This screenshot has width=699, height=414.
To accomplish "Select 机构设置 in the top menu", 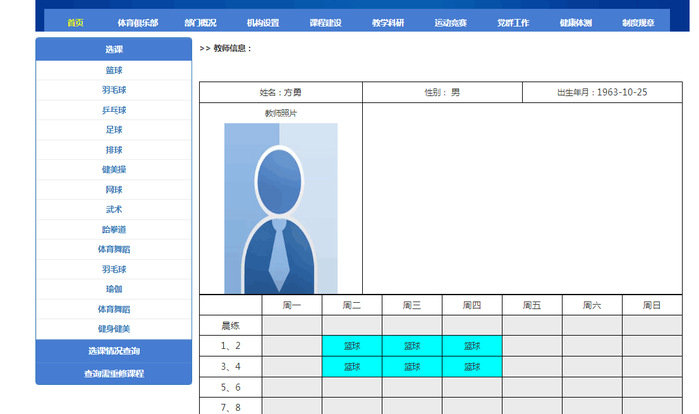I will [263, 22].
